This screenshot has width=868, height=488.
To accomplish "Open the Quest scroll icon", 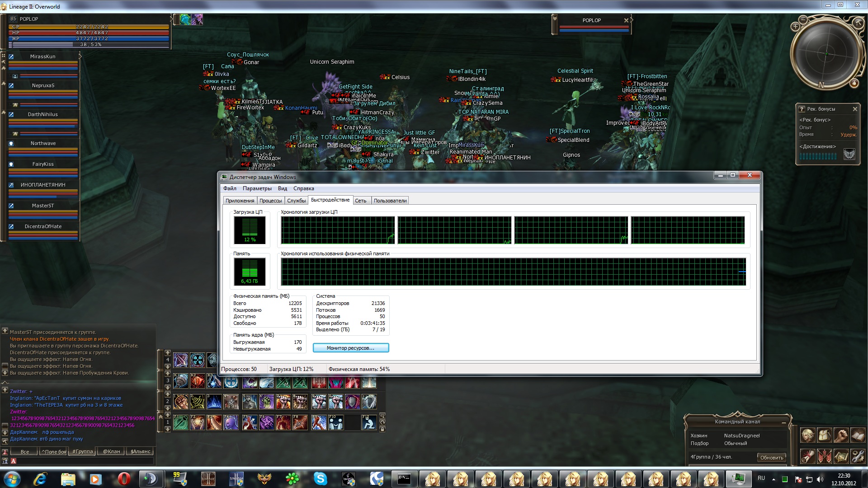I will click(808, 456).
